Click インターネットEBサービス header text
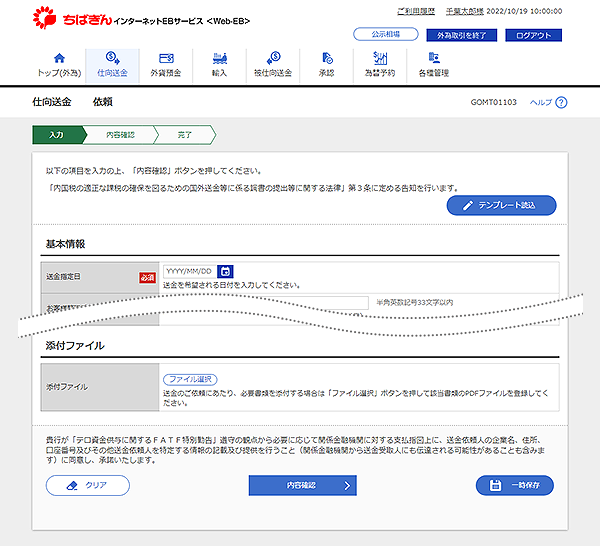 click(x=158, y=21)
